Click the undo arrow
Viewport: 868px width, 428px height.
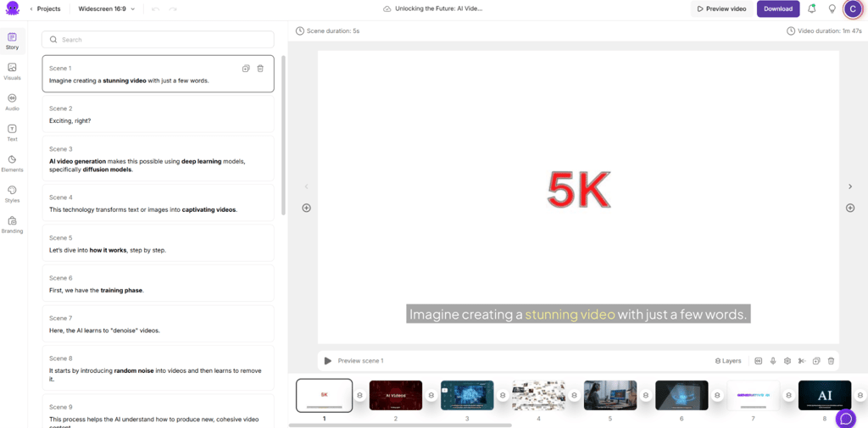(157, 8)
